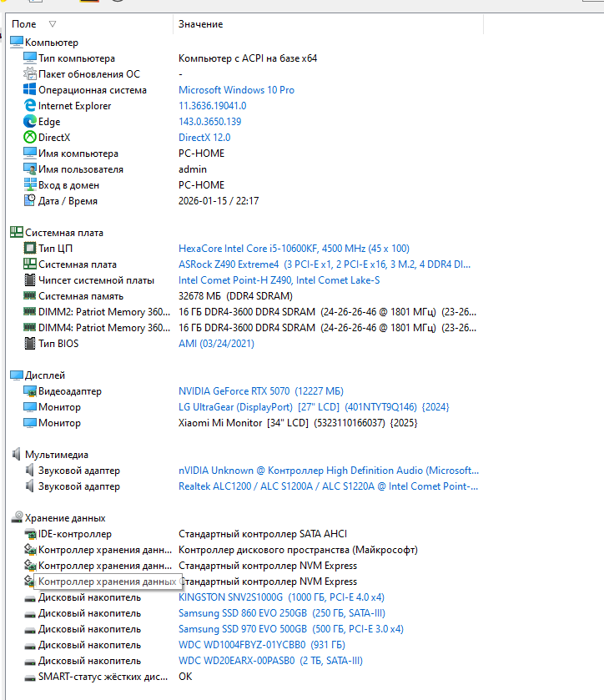Open the AMI (03/24/2021) BIOS link

click(x=216, y=343)
